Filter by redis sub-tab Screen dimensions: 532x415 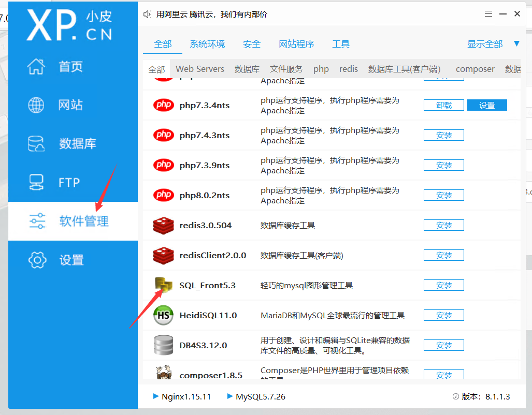tap(349, 69)
